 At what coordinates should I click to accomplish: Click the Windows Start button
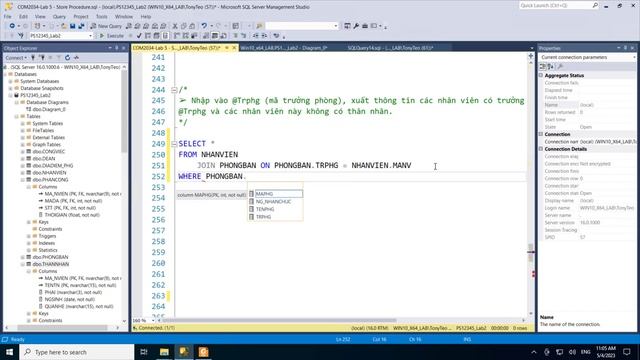(x=9, y=352)
